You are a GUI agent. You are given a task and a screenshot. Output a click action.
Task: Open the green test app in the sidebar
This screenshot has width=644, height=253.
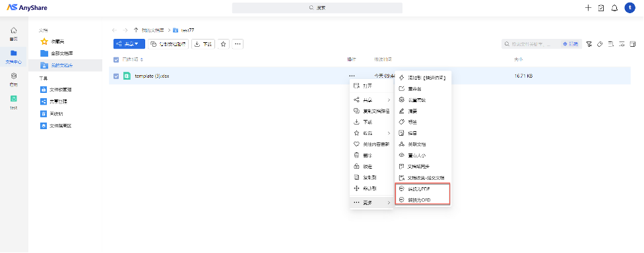click(14, 102)
